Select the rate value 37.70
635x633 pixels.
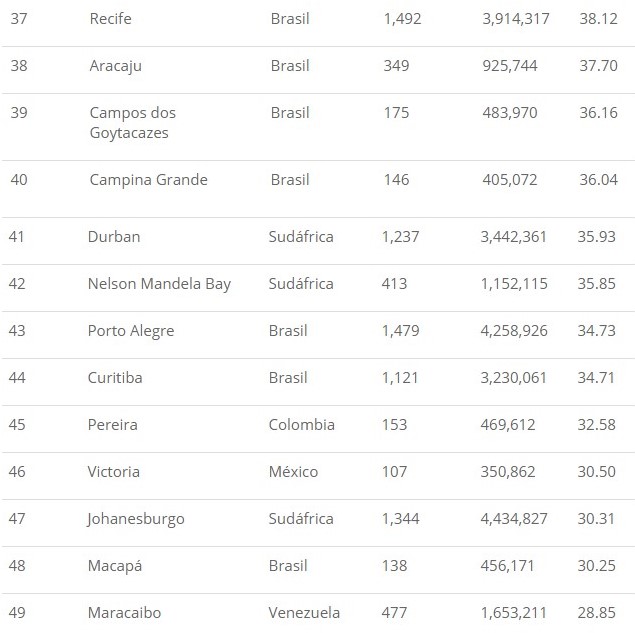[598, 66]
